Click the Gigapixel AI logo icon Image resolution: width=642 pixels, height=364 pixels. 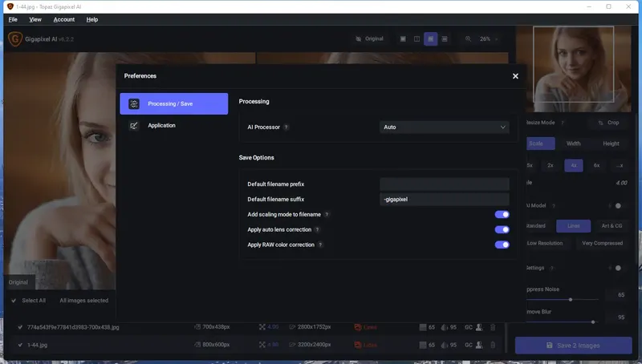pyautogui.click(x=15, y=39)
